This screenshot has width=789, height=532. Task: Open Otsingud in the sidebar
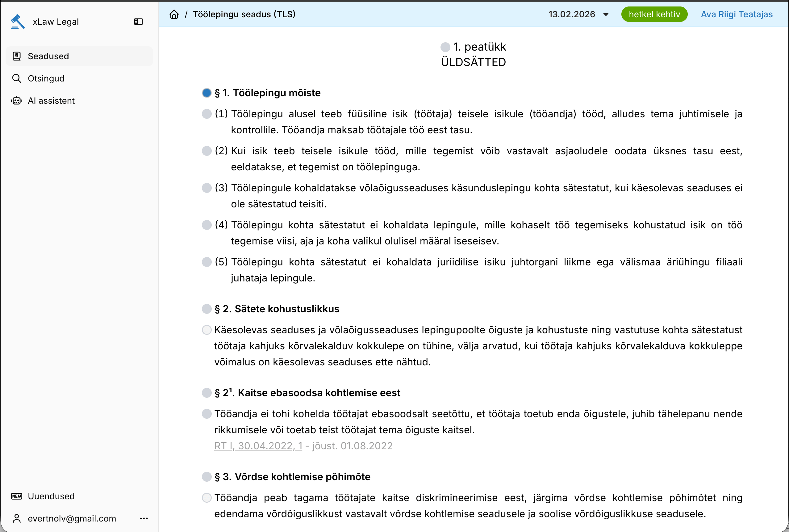click(x=46, y=78)
